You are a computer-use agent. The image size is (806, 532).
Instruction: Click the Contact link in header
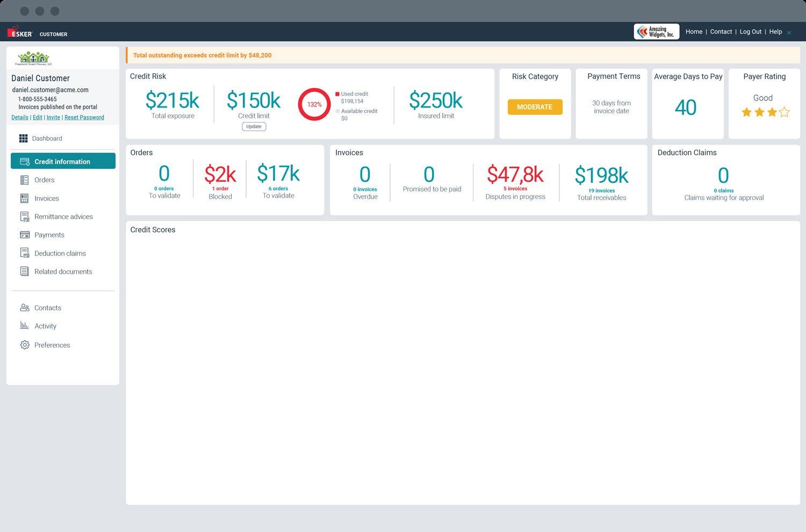pos(721,32)
